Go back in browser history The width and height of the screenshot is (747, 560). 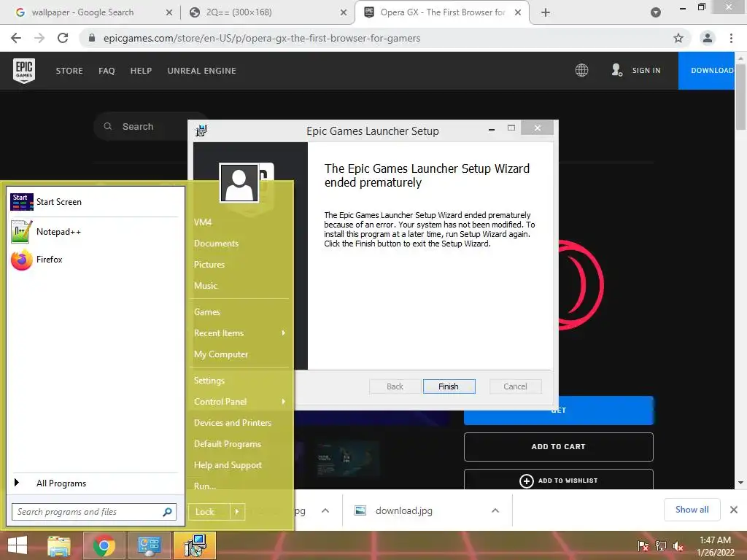tap(16, 38)
